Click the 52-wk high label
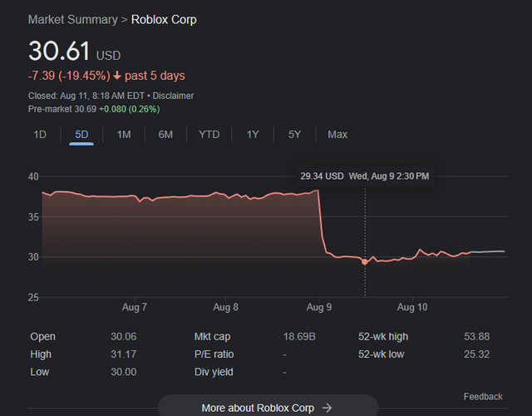Screen dimensions: 532x416 click(383, 336)
